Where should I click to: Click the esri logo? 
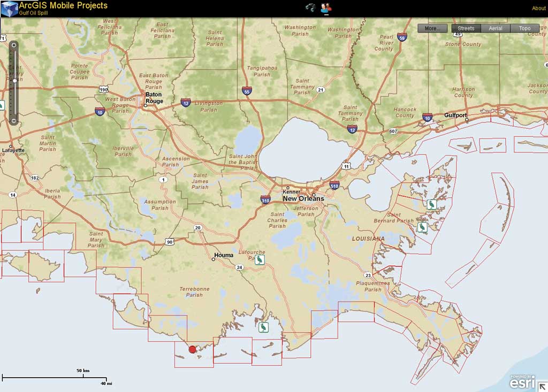(x=522, y=382)
